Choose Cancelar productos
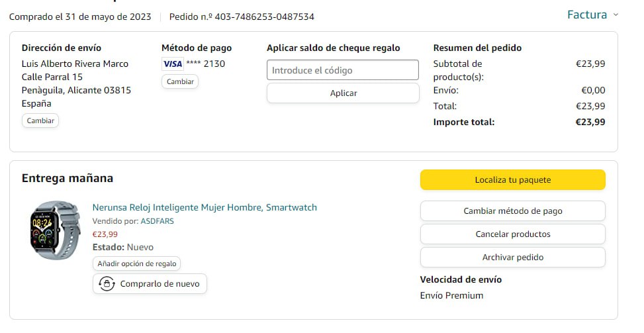 (x=512, y=234)
